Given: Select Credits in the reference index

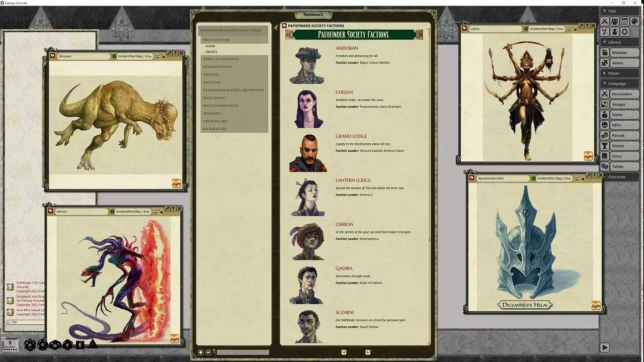Looking at the screenshot, I should pyautogui.click(x=211, y=52).
